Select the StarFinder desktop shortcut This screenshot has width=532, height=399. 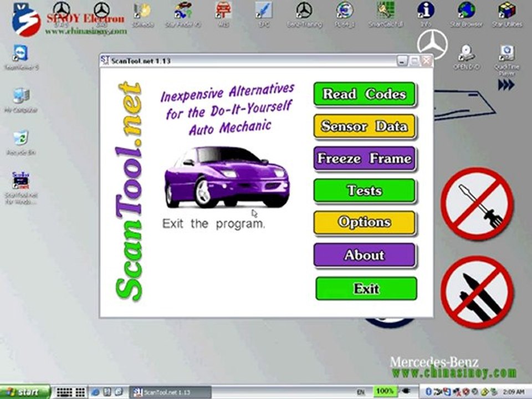pos(183,15)
